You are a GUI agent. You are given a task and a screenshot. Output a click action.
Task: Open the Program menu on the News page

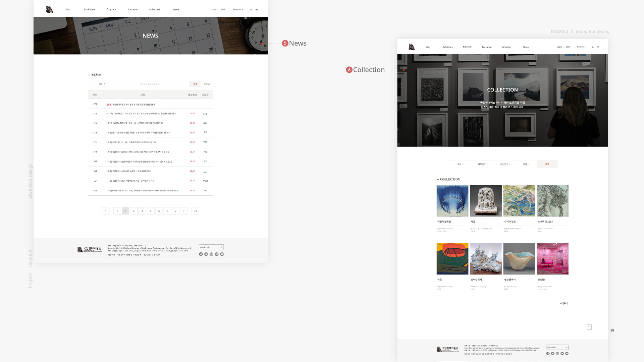click(x=111, y=9)
